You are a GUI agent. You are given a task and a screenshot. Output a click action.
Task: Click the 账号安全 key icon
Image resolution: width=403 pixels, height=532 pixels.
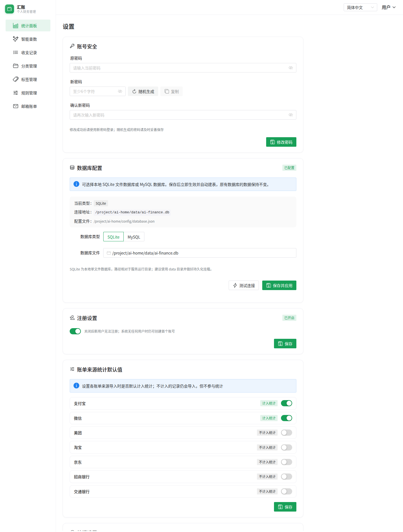(72, 46)
